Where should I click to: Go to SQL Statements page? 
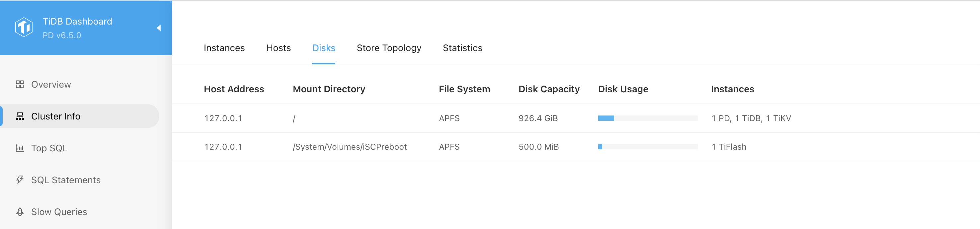[66, 180]
